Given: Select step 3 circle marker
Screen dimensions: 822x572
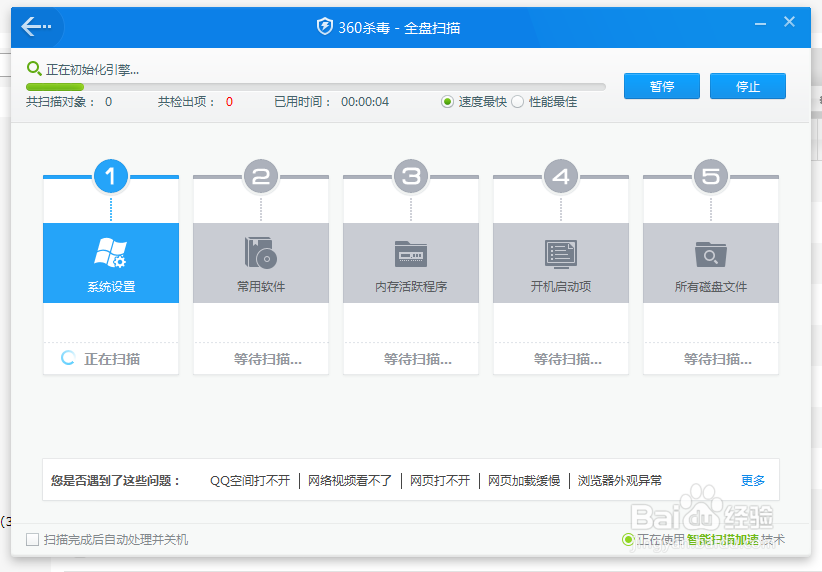Looking at the screenshot, I should pos(411,176).
